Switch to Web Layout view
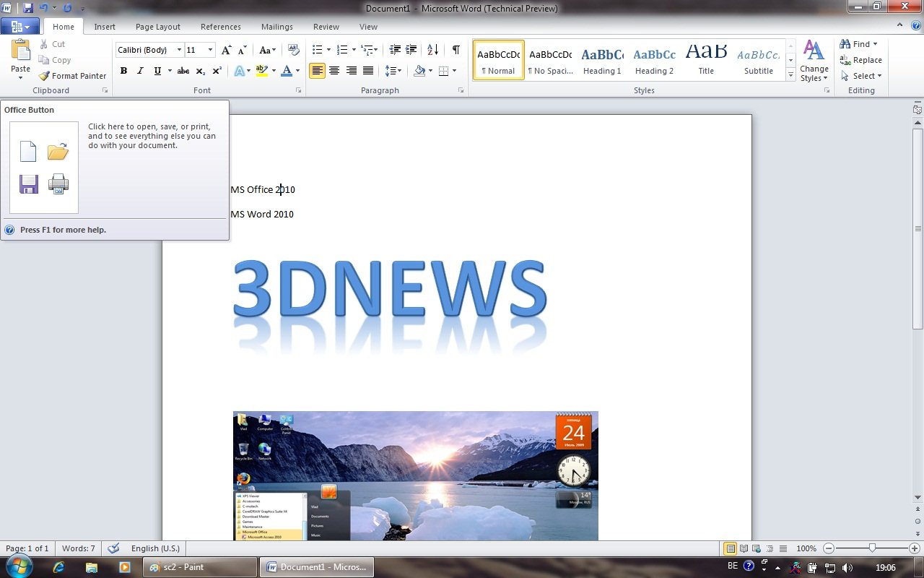 [x=757, y=548]
